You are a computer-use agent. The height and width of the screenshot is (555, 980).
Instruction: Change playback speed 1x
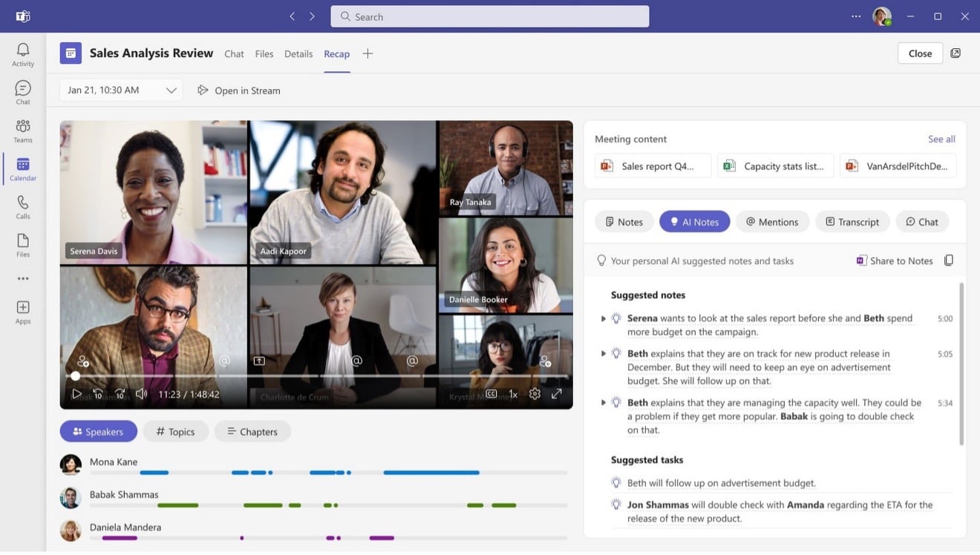[x=513, y=395]
